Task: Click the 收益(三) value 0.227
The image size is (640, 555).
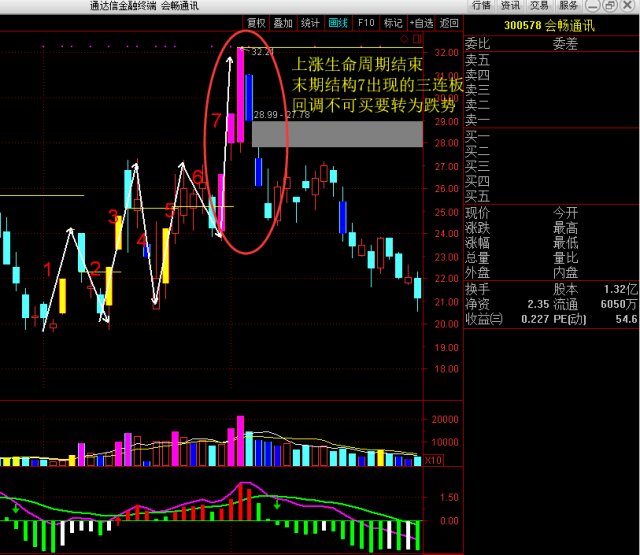Action: pos(535,319)
